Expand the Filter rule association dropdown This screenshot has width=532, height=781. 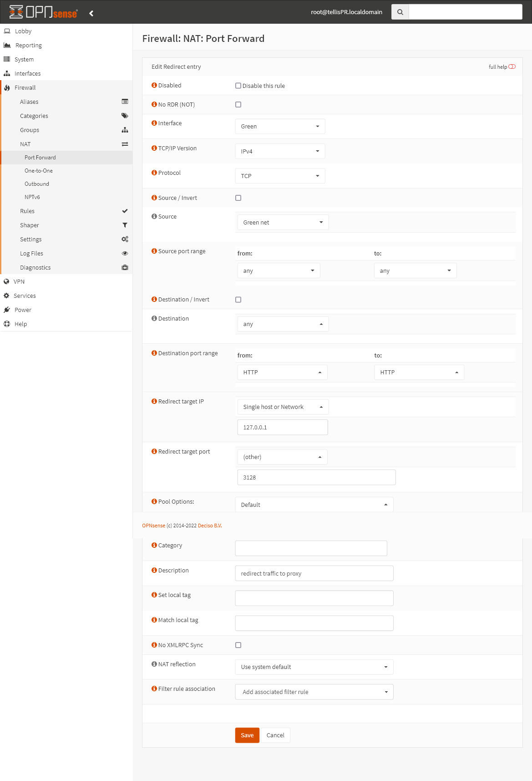314,692
